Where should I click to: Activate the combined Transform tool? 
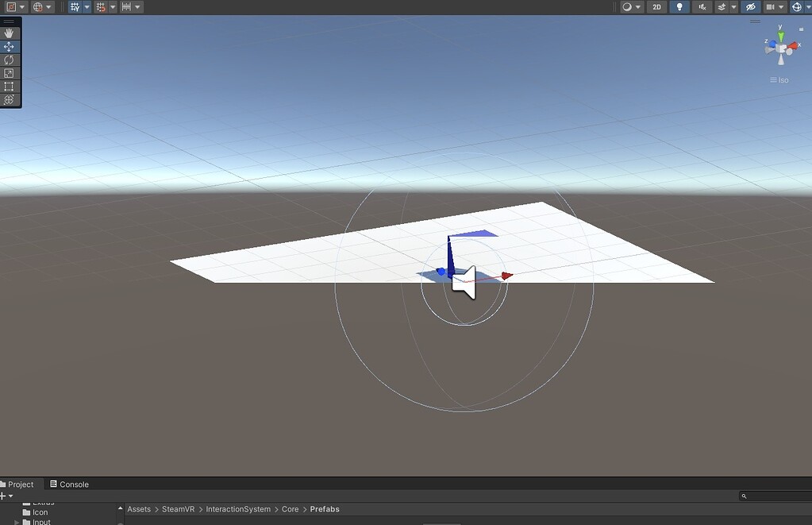[9, 99]
